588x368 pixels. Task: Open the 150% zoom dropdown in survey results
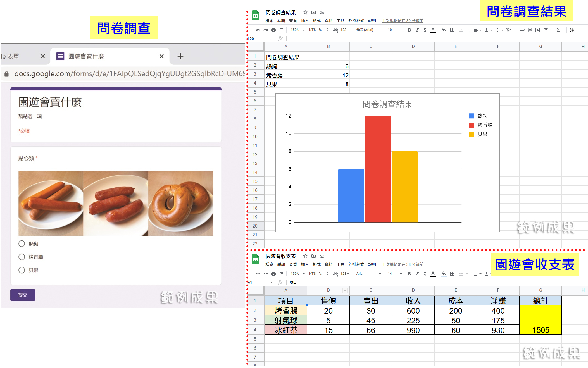point(297,30)
